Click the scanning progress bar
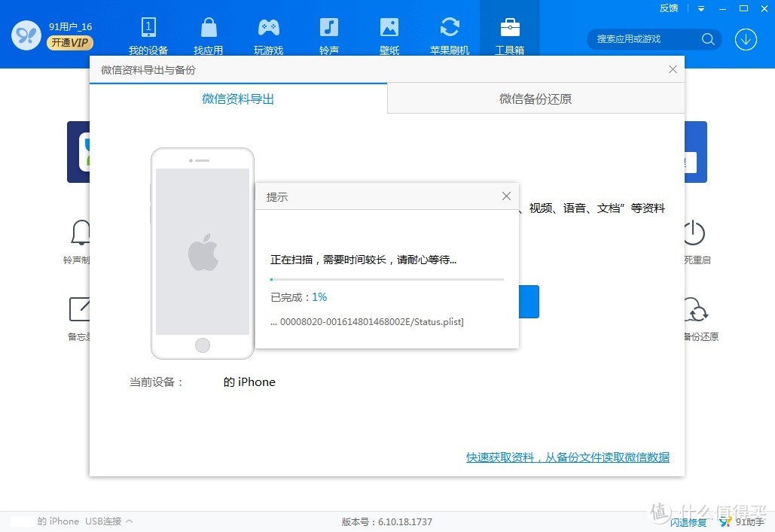Image resolution: width=775 pixels, height=532 pixels. (x=387, y=280)
